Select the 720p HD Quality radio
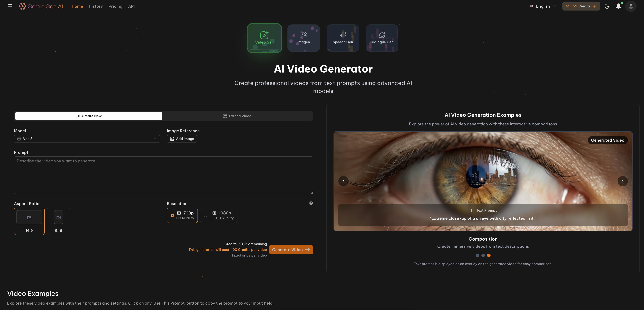The height and width of the screenshot is (310, 644). (x=182, y=215)
